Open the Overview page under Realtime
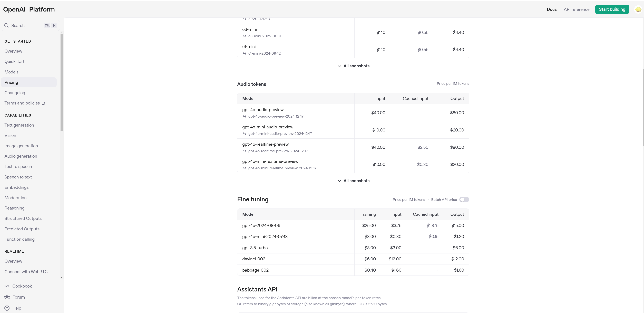This screenshot has height=313, width=644. pos(13,261)
